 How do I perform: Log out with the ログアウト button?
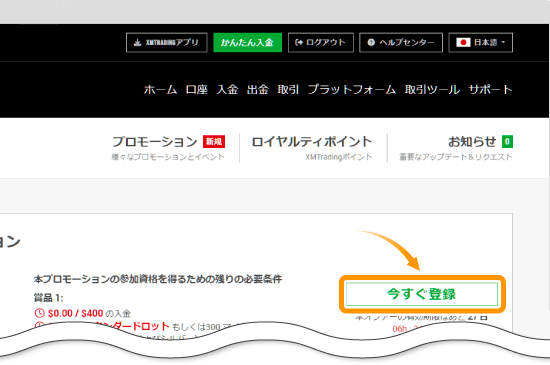[321, 42]
